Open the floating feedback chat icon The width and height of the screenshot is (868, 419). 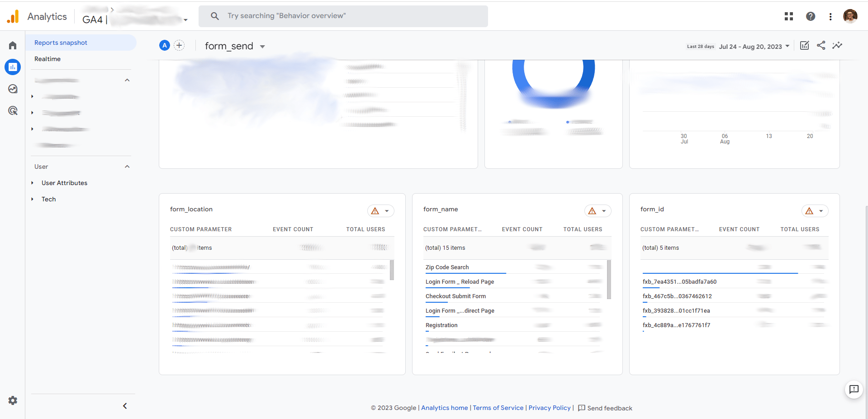[x=854, y=389]
